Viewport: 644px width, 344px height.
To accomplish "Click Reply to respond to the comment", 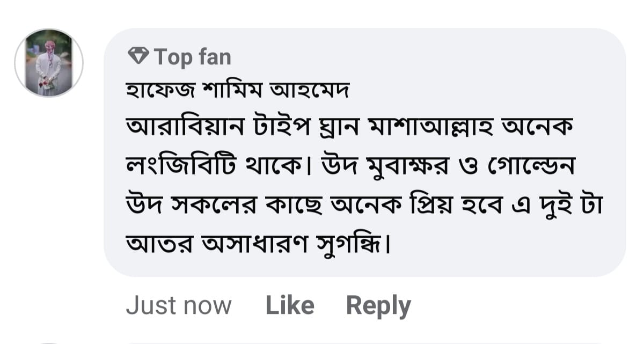I will pyautogui.click(x=377, y=304).
